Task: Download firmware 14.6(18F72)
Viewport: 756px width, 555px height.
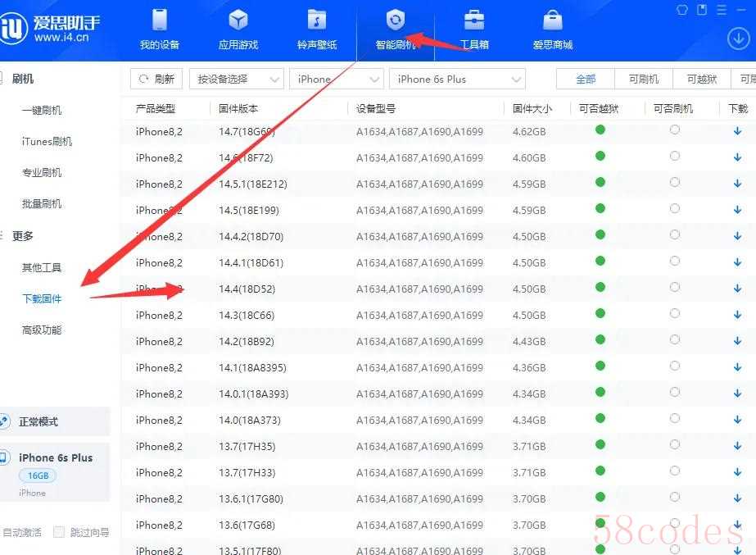Action: (x=737, y=157)
